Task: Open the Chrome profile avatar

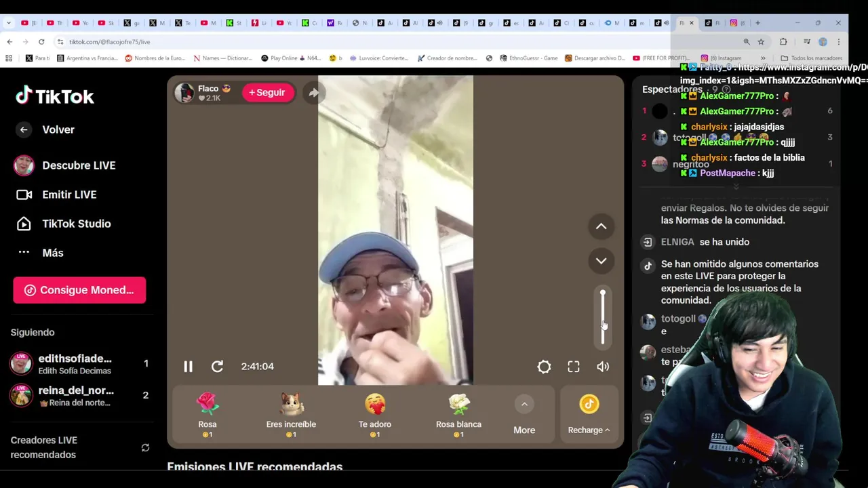Action: point(823,42)
